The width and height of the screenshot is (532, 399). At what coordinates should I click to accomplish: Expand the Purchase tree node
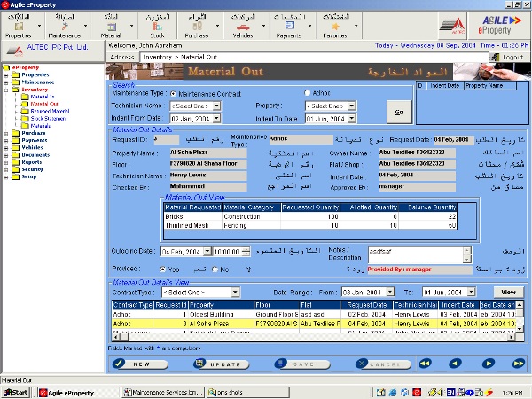(6, 133)
